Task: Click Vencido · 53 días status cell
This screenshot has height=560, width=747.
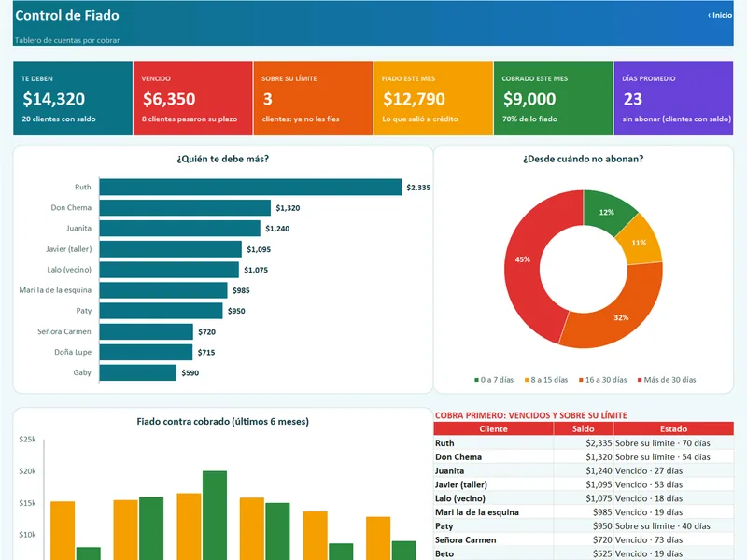Action: tap(673, 484)
